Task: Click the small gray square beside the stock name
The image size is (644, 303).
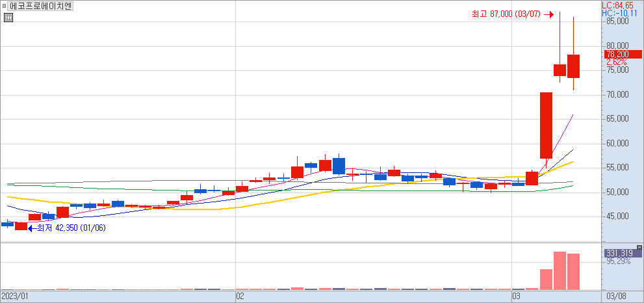Action: [4, 6]
